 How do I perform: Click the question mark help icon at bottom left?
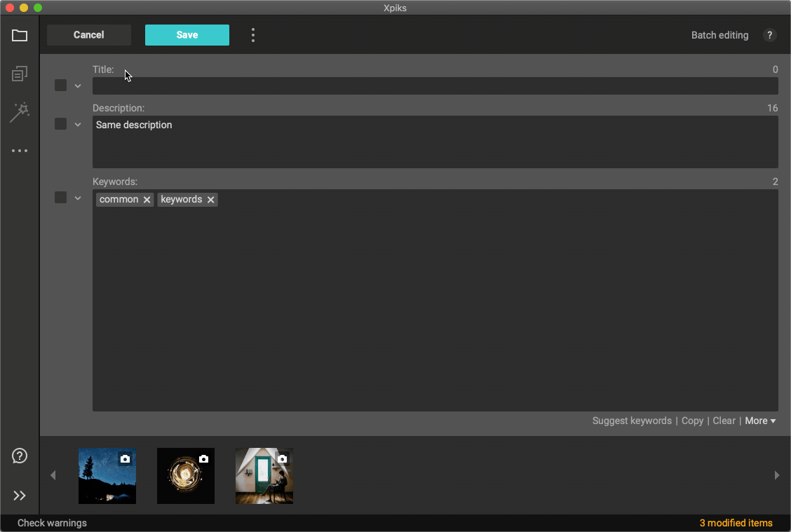tap(20, 456)
